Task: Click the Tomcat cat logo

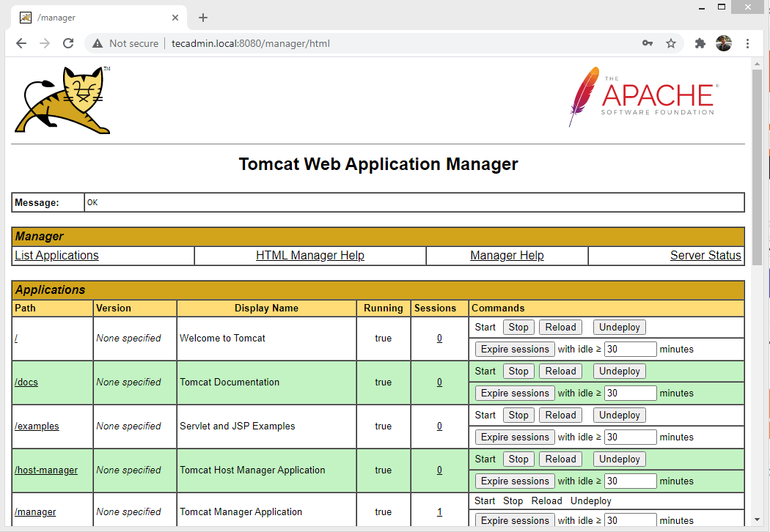Action: [x=62, y=97]
